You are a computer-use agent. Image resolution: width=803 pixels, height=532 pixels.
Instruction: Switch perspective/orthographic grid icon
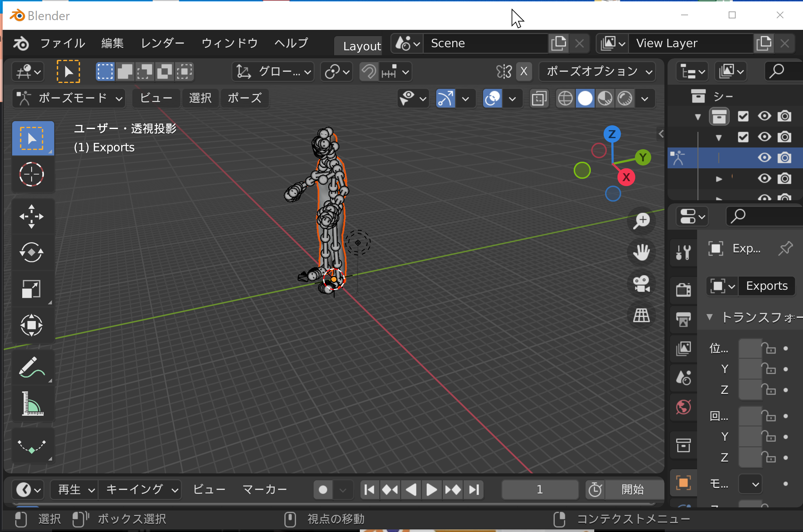click(641, 315)
